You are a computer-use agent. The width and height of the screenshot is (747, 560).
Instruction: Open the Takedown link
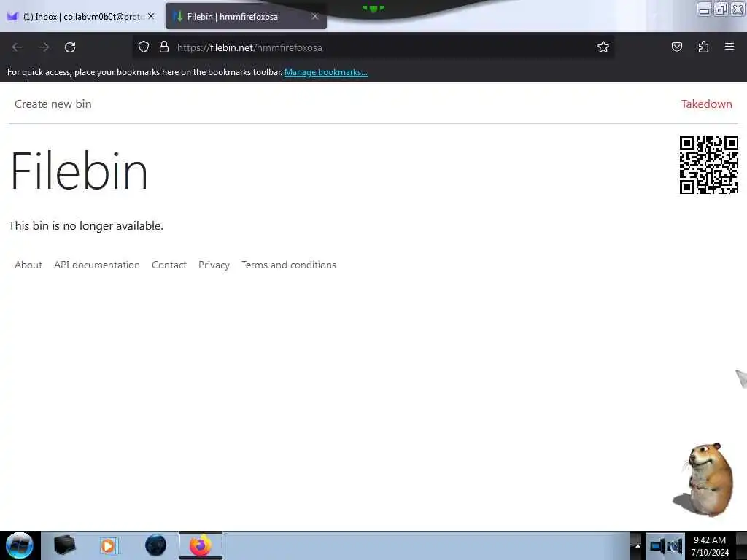[706, 104]
